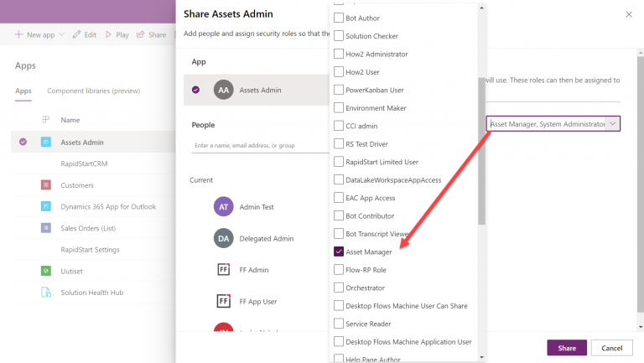Screen dimensions: 644x363
Task: Select the Delegated Admin avatar
Action: click(x=223, y=238)
